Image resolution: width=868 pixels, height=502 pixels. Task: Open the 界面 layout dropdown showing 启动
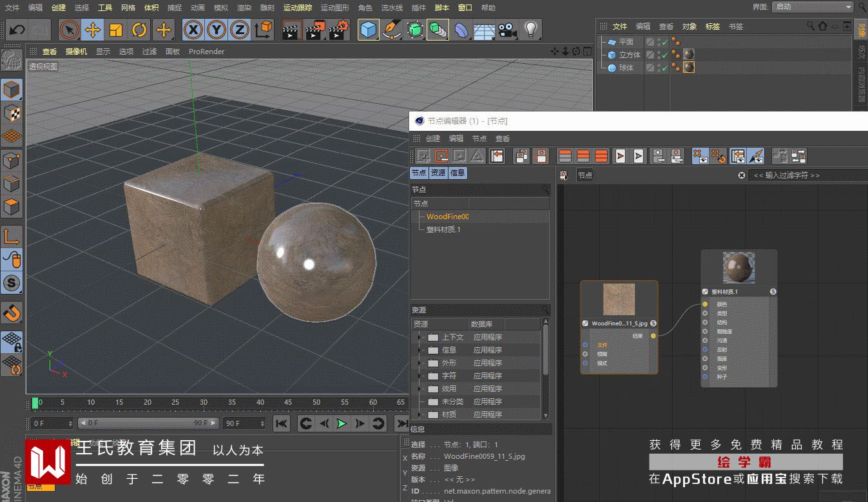(813, 7)
